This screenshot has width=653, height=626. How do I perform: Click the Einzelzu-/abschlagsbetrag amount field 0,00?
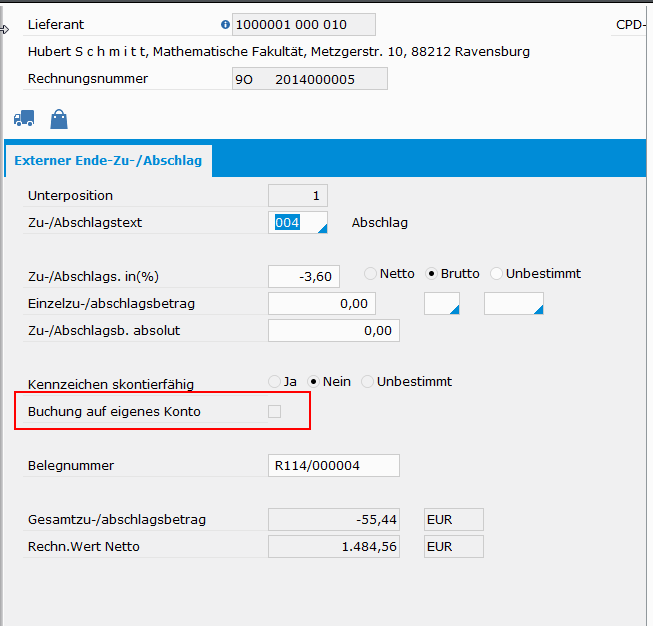click(x=322, y=304)
